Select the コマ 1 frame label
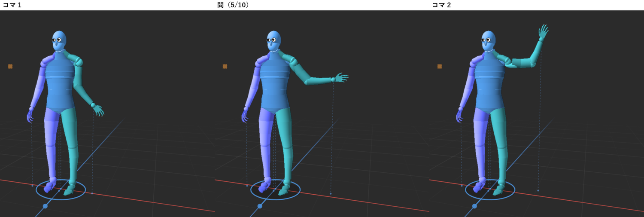 (12, 5)
